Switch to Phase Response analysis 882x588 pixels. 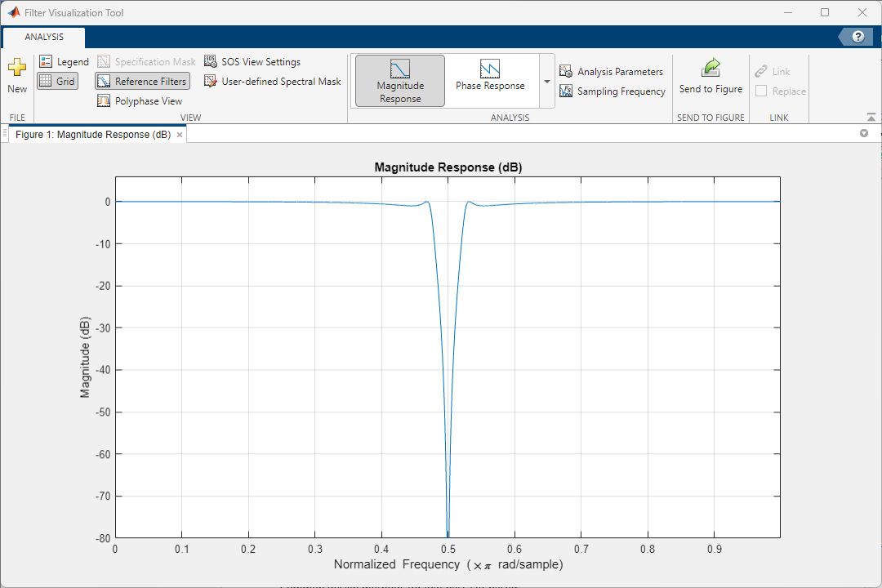(x=490, y=81)
